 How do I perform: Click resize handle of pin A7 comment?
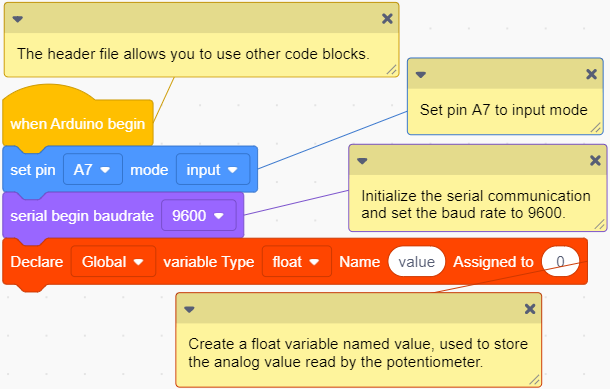point(596,127)
